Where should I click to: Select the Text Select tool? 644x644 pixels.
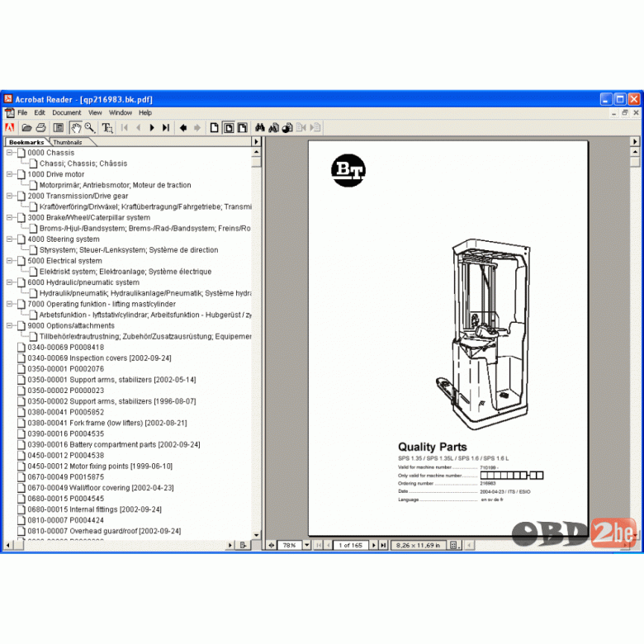pyautogui.click(x=107, y=128)
